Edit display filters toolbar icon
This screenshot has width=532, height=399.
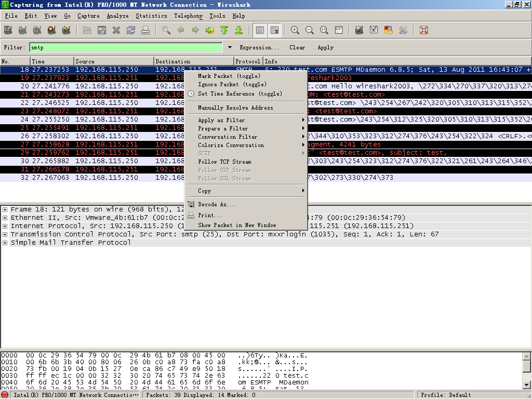(x=374, y=30)
